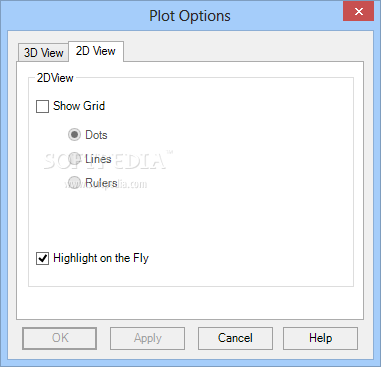381x367 pixels.
Task: Open the Help button
Action: (x=320, y=338)
